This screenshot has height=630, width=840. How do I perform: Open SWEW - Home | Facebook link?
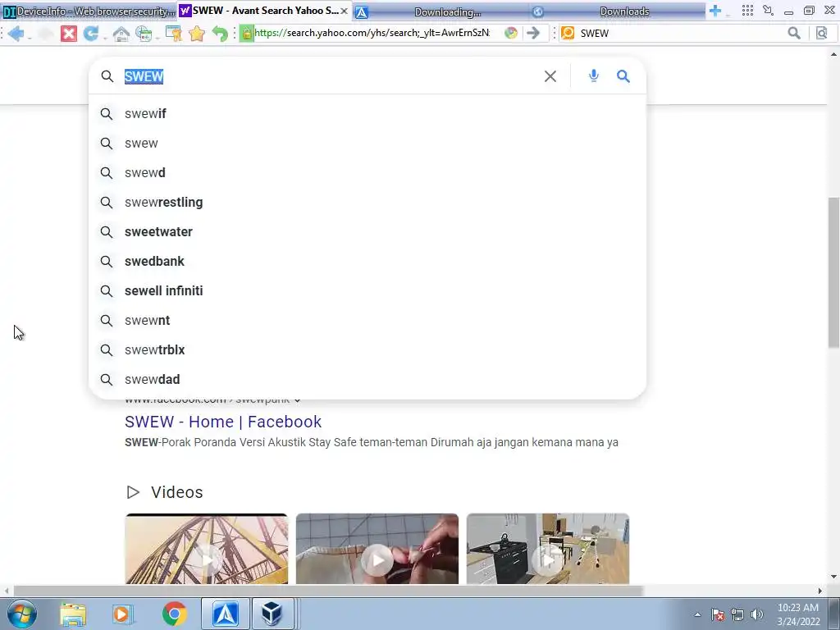[x=223, y=422]
